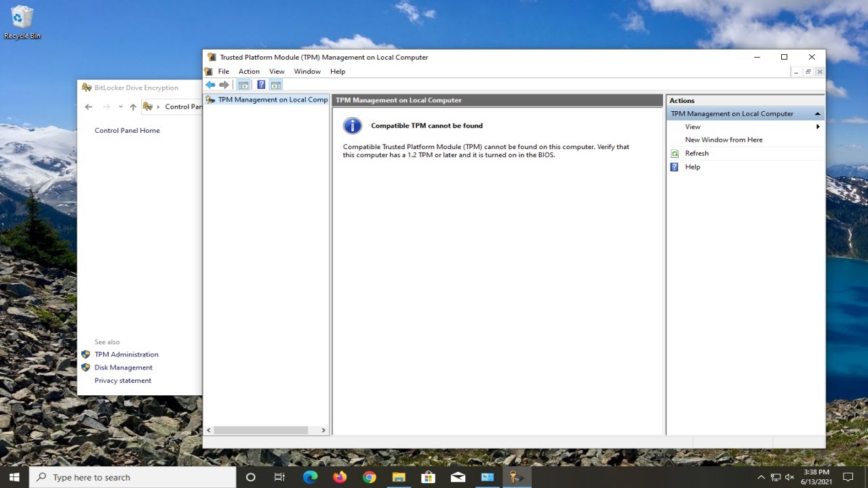The height and width of the screenshot is (488, 868).
Task: Open the Recycle Bin desktop icon
Action: click(x=22, y=22)
